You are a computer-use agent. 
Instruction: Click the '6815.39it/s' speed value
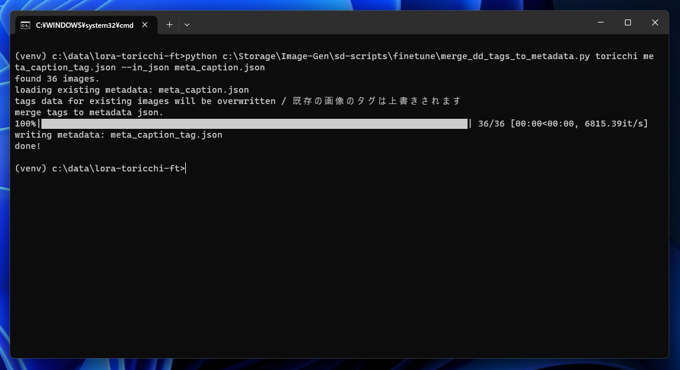click(x=614, y=124)
